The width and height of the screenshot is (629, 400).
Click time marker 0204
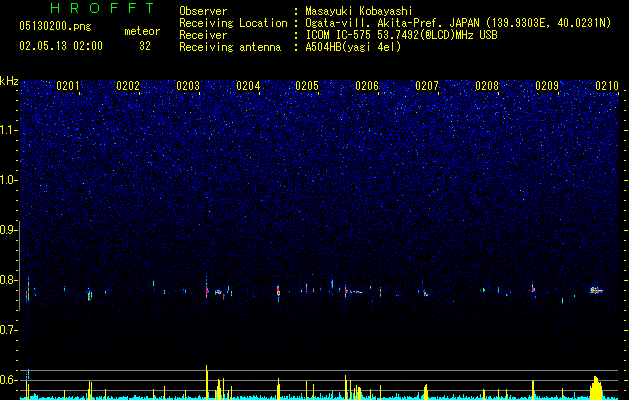point(248,86)
